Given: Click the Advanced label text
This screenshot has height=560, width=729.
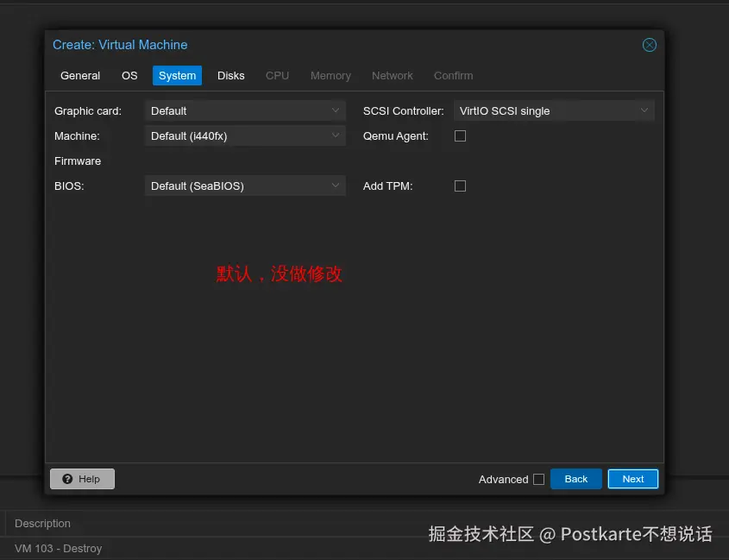Looking at the screenshot, I should pyautogui.click(x=504, y=480).
